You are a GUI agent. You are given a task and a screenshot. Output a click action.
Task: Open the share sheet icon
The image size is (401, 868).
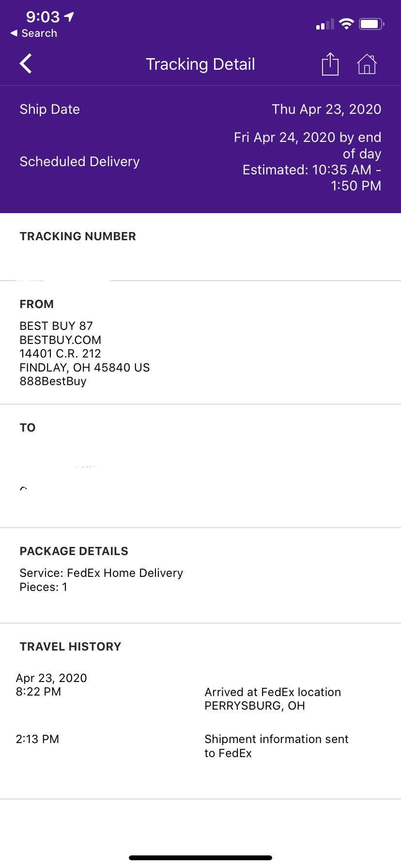(x=330, y=64)
